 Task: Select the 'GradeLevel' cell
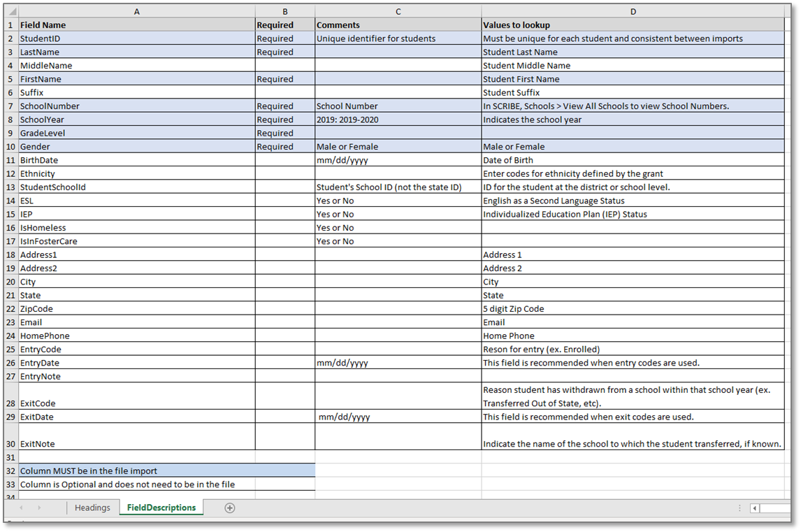[x=137, y=133]
